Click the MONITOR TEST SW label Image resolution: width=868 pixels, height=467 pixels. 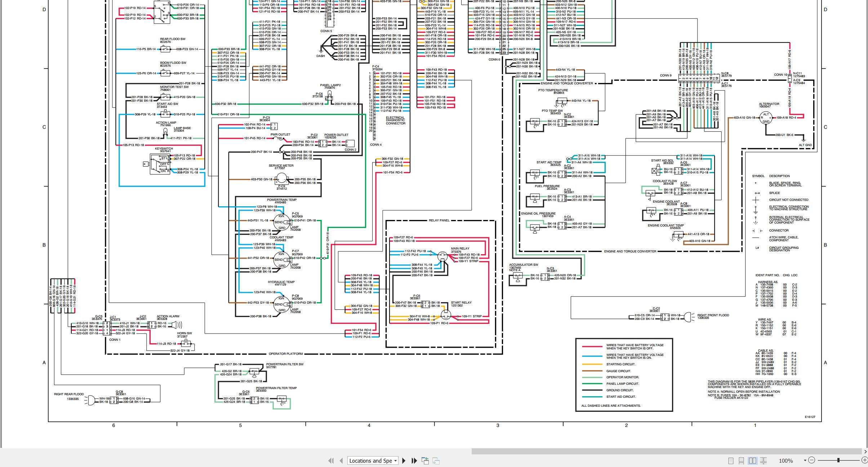(174, 87)
